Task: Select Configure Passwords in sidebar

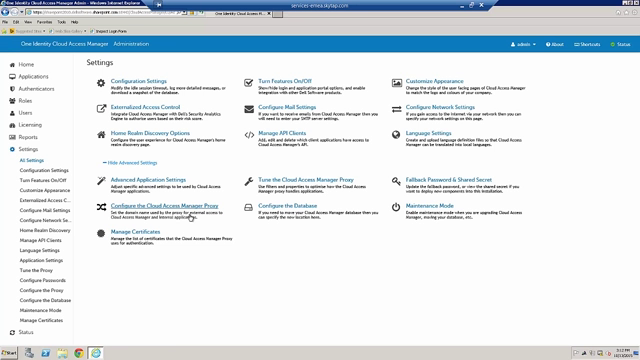Action: (x=42, y=280)
